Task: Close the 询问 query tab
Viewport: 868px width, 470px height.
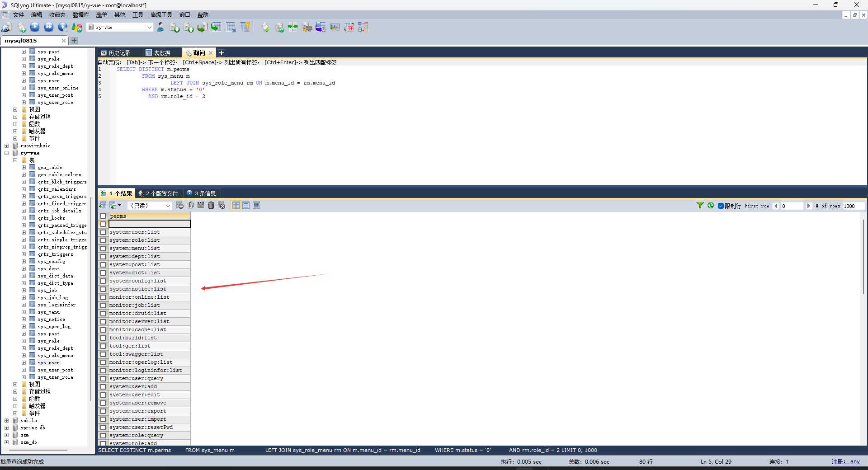Action: [x=211, y=53]
